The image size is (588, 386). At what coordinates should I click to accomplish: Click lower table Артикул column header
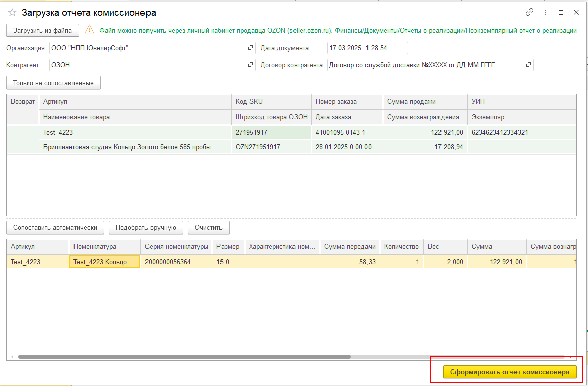(38, 247)
